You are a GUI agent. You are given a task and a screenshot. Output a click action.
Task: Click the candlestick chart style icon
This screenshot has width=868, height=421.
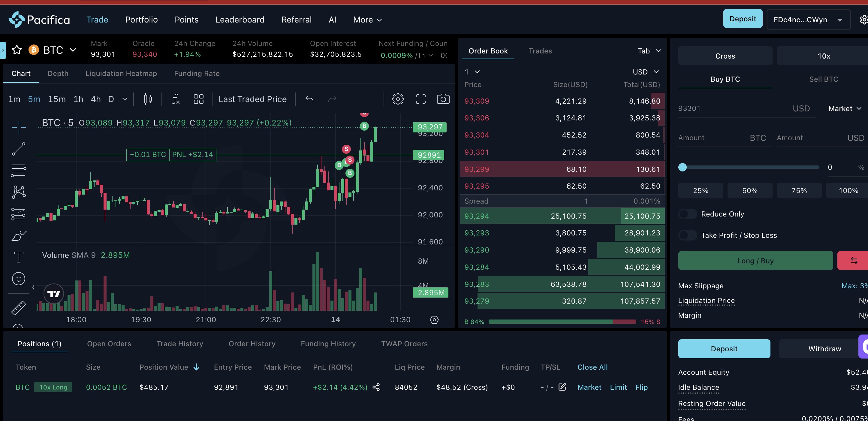(148, 99)
